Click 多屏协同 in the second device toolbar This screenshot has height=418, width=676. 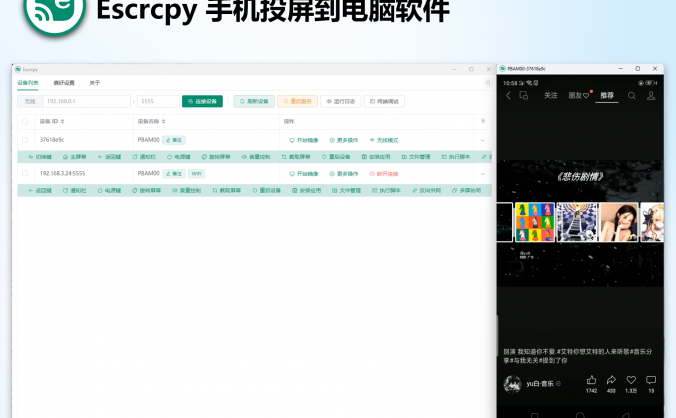point(466,190)
